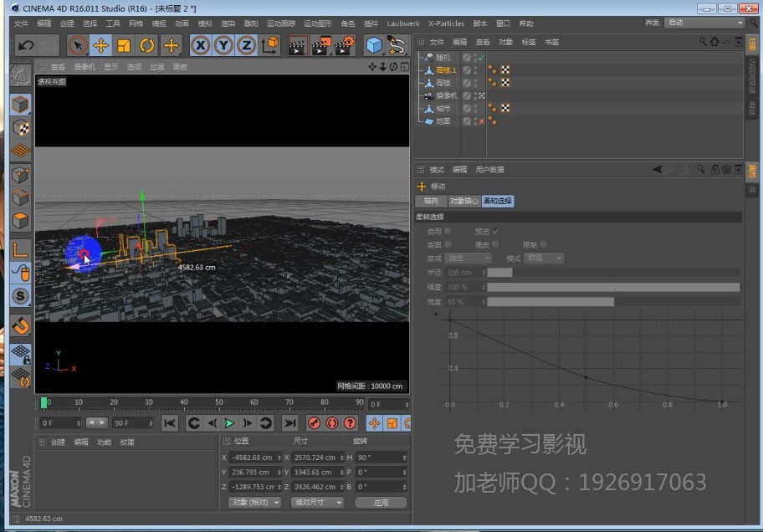Toggle 限制 checkbox
This screenshot has width=763, height=532.
coord(543,244)
